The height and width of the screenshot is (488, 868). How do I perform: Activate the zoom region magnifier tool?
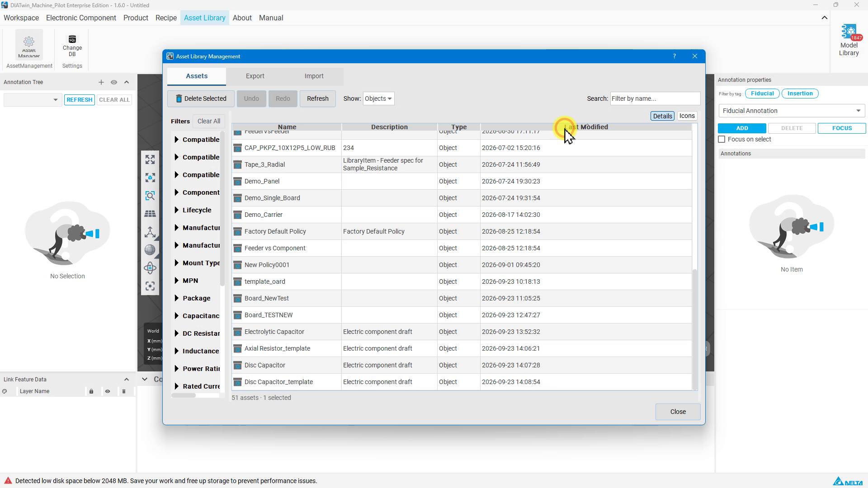click(150, 196)
